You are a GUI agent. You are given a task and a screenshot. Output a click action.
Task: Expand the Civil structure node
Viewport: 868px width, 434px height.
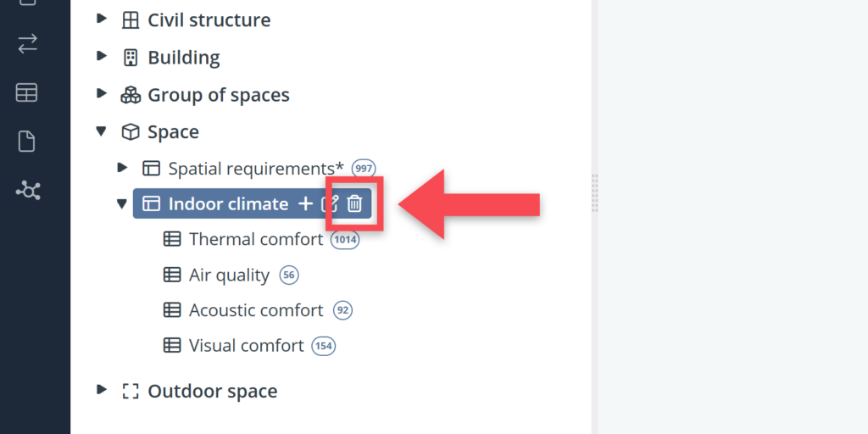point(102,19)
